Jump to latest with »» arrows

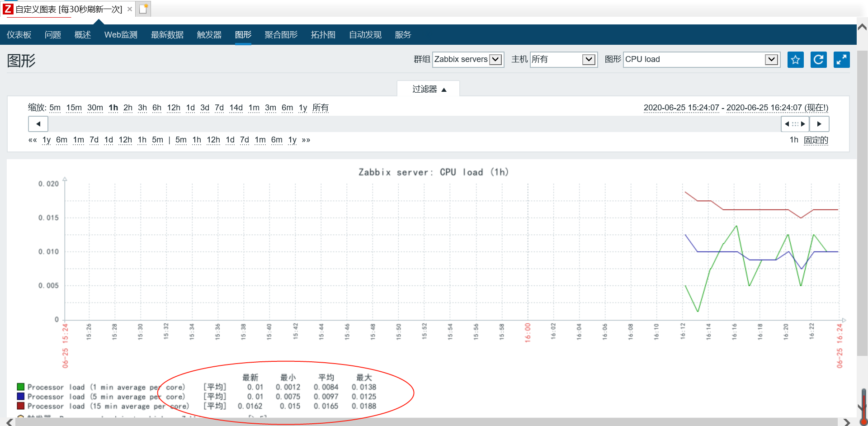click(x=306, y=140)
